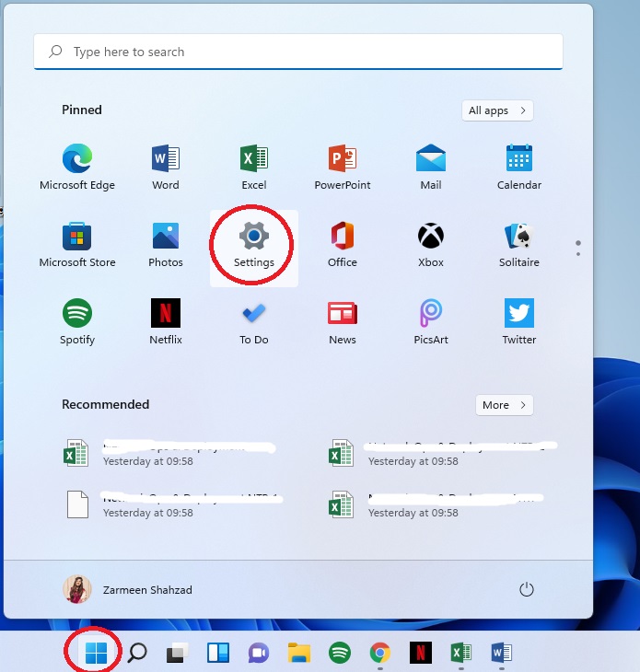The height and width of the screenshot is (672, 640).
Task: Open Spotify from pinned apps
Action: tap(77, 322)
